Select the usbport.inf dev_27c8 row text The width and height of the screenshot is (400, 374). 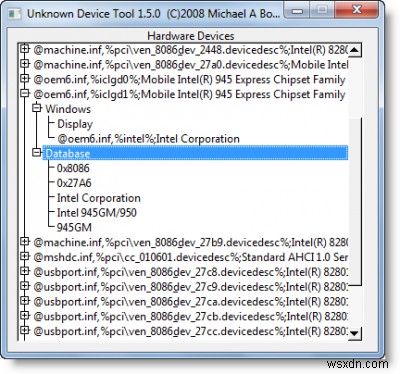click(190, 272)
